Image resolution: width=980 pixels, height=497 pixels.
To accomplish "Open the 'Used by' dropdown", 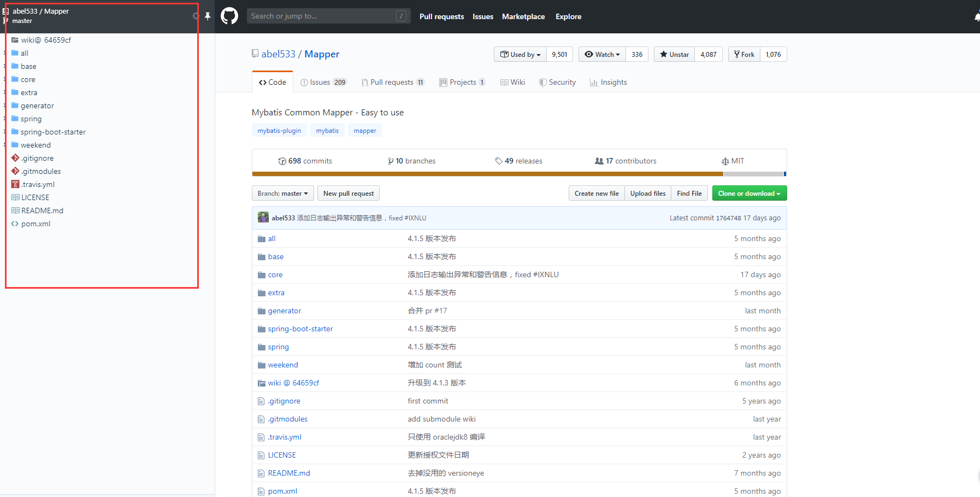I will [520, 55].
